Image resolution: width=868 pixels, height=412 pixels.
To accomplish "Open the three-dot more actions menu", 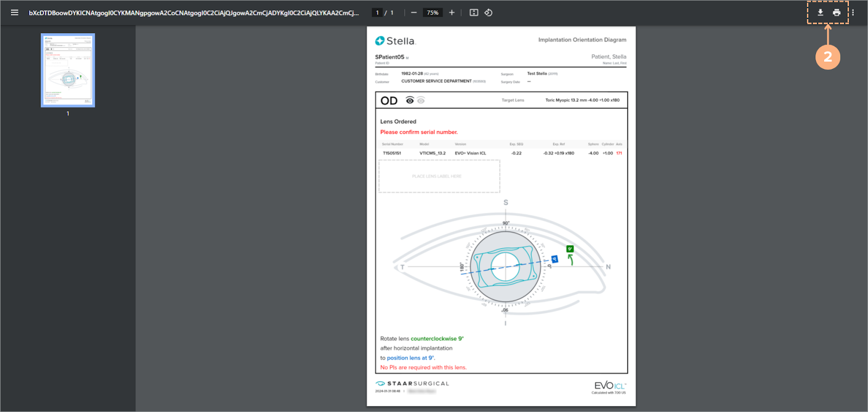I will click(853, 12).
